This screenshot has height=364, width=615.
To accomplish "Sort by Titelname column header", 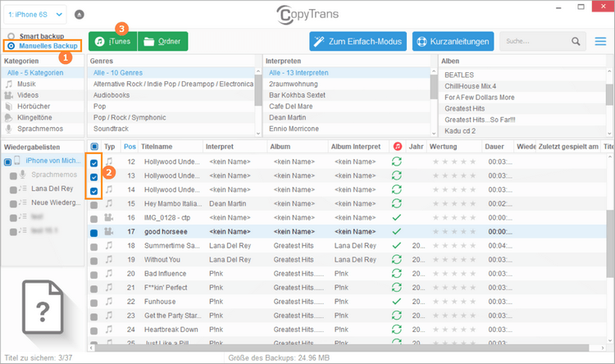I will 157,146.
